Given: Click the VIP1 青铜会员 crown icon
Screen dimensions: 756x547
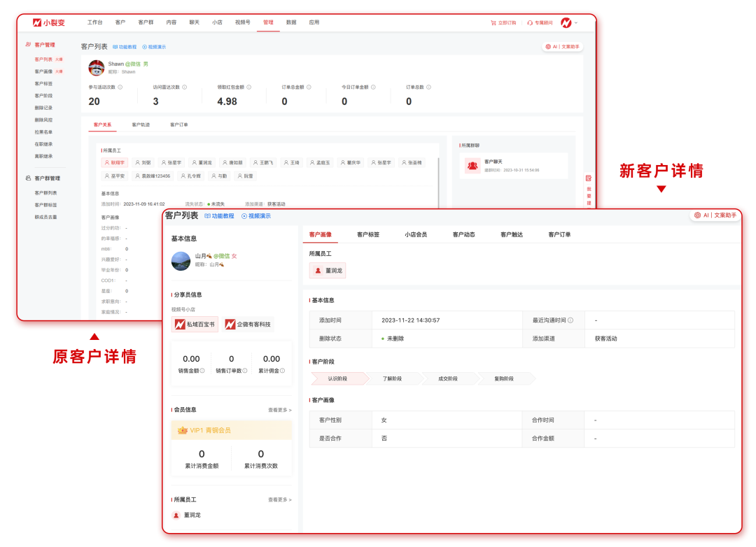Looking at the screenshot, I should coord(183,430).
